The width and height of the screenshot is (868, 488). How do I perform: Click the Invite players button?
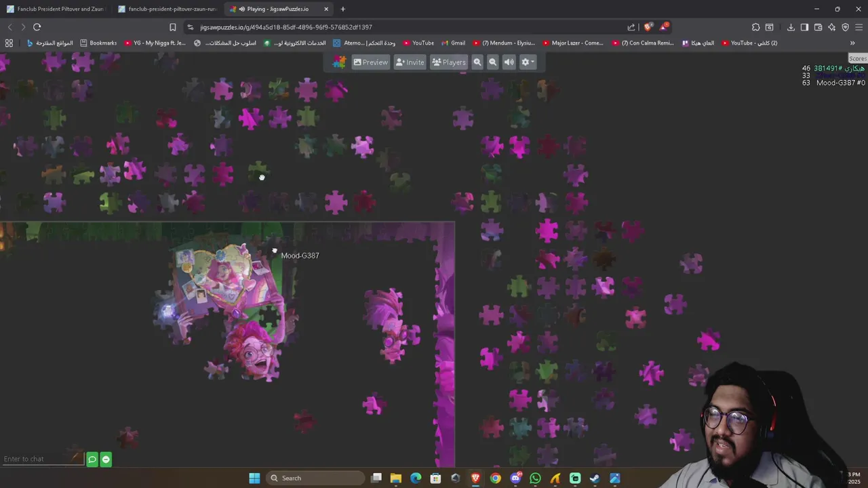pyautogui.click(x=410, y=62)
